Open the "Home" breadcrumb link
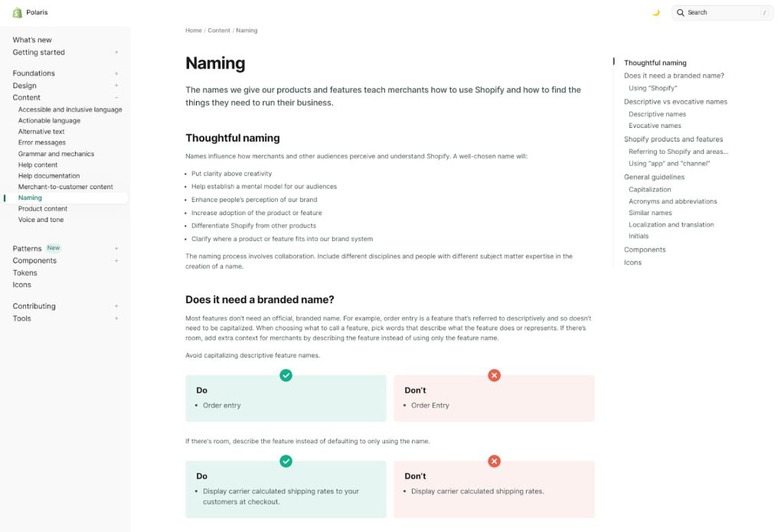784x532 pixels. coord(193,30)
